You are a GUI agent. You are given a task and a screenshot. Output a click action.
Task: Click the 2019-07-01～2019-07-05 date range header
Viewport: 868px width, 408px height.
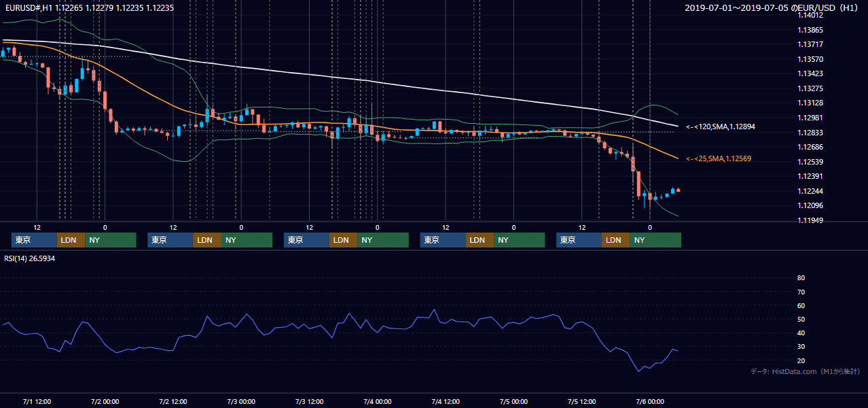click(772, 7)
